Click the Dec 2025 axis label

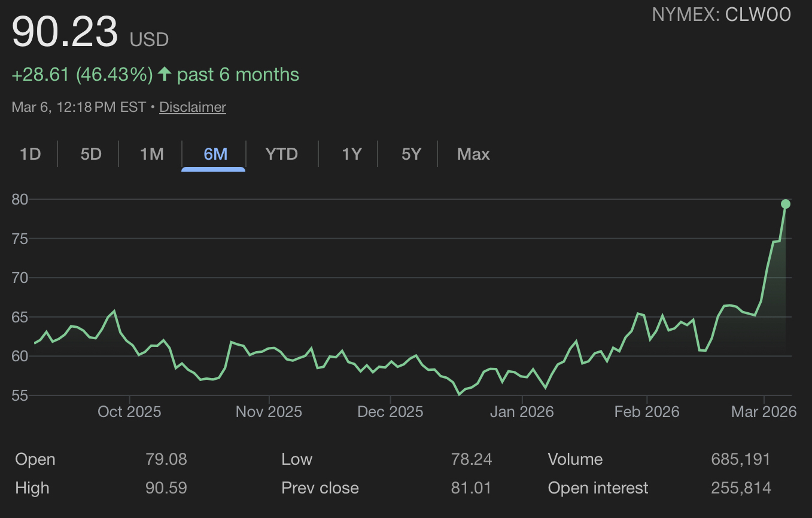pyautogui.click(x=390, y=412)
